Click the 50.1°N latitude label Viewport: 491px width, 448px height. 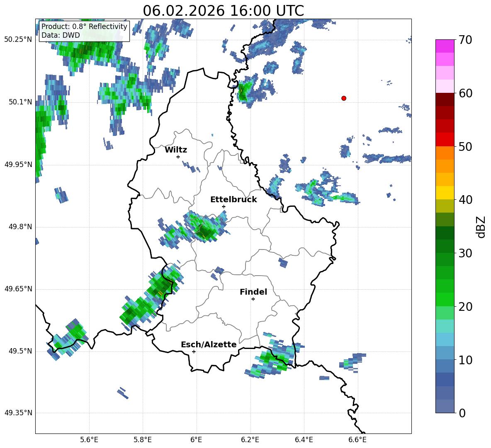[20, 102]
